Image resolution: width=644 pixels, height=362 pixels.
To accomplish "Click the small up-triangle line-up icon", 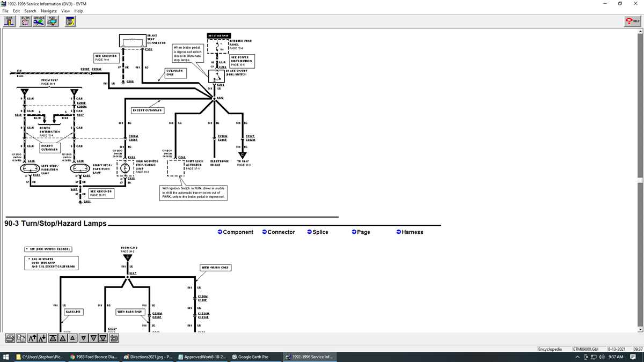I will 73,338.
